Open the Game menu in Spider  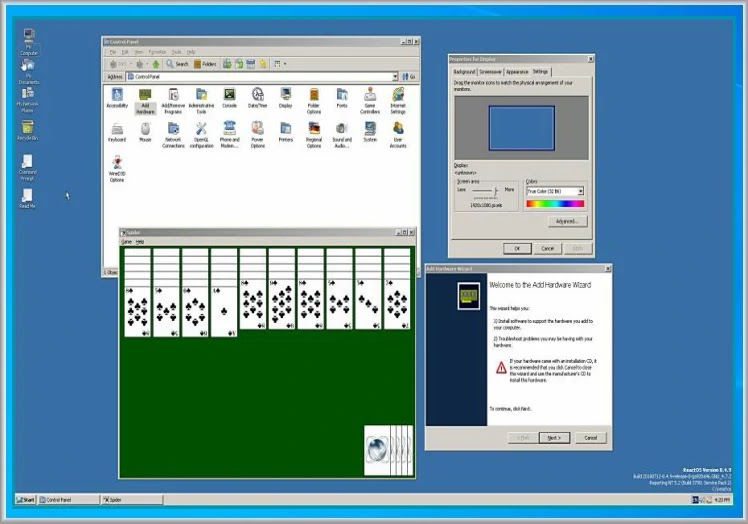click(x=126, y=242)
